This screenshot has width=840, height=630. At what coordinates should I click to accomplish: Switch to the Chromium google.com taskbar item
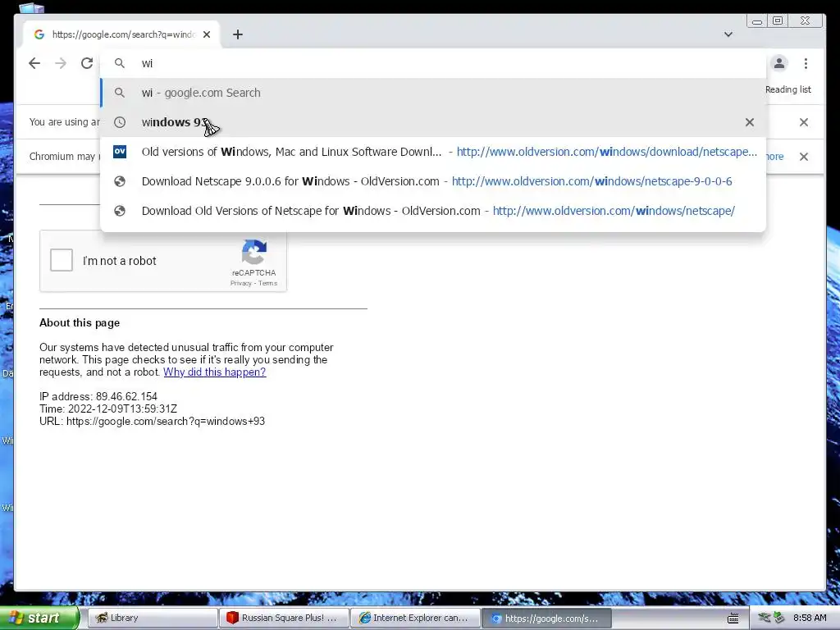[546, 618]
